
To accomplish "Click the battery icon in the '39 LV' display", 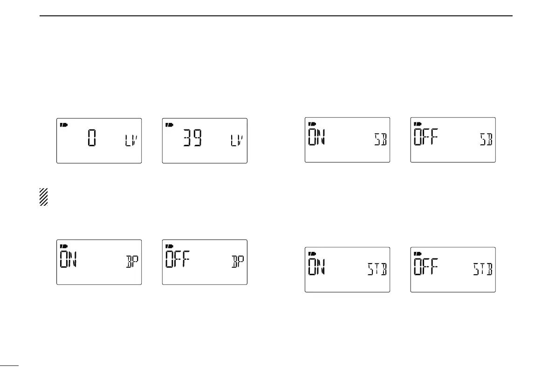I will tap(170, 125).
